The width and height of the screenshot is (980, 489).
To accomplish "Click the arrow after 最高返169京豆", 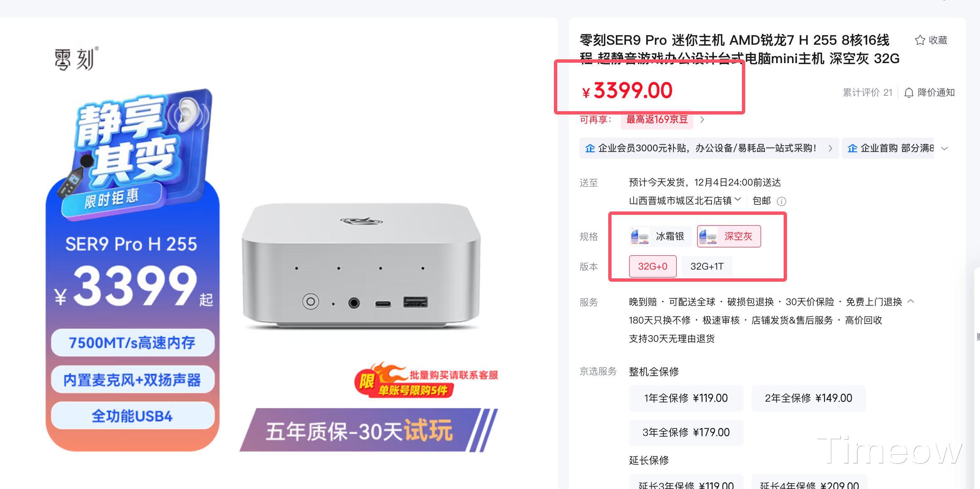I will coord(702,120).
